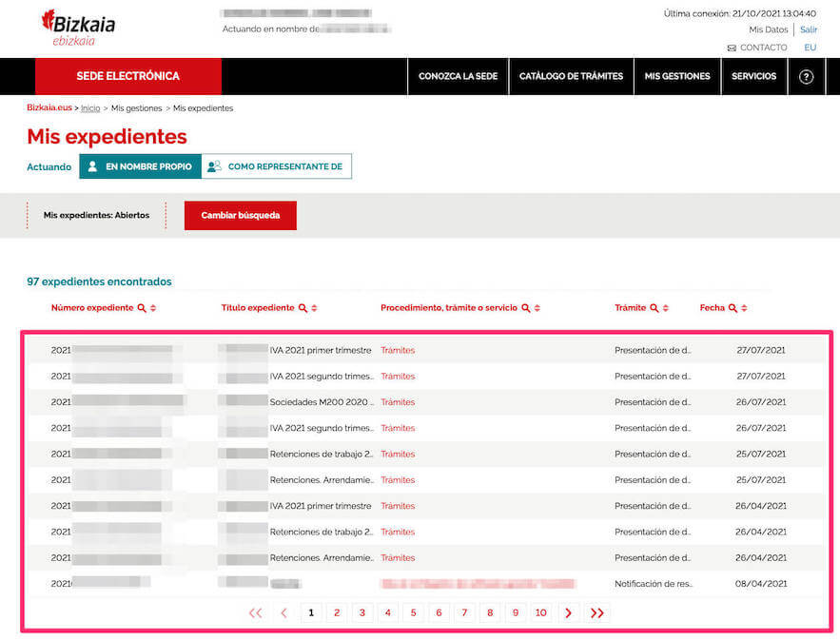This screenshot has width=840, height=640.
Task: Click 'Número expediente' column header text
Action: tap(92, 308)
